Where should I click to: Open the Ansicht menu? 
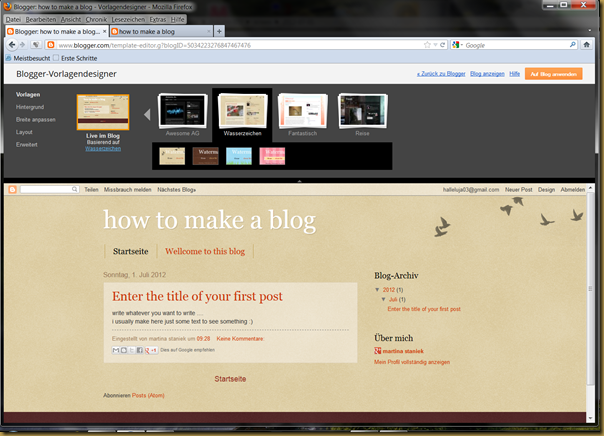click(x=71, y=19)
